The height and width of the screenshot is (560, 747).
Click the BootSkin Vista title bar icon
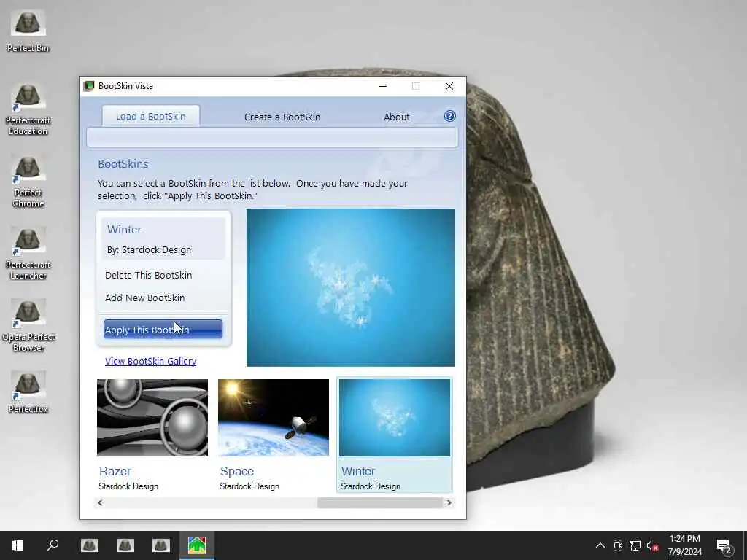pyautogui.click(x=88, y=86)
